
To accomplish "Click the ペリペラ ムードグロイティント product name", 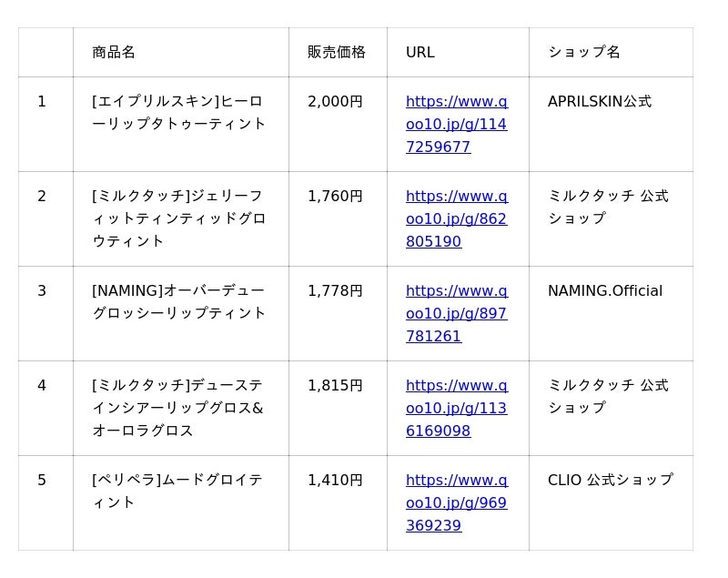I will point(178,492).
